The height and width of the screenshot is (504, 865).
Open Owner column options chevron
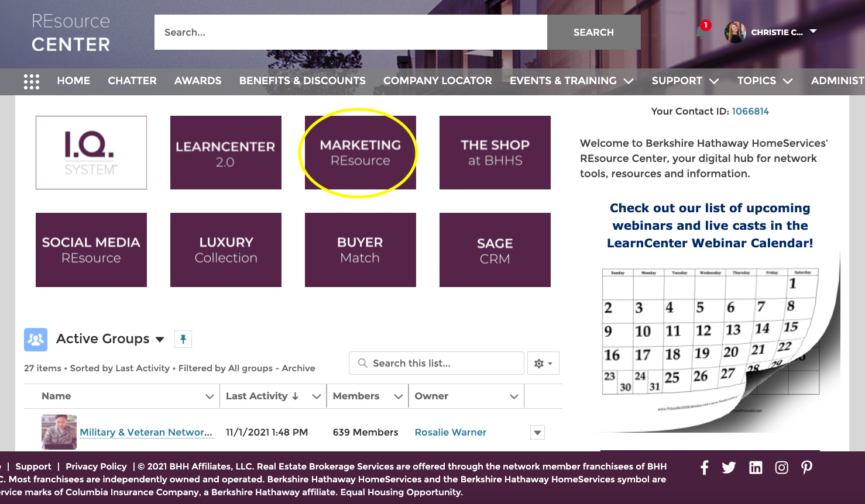click(x=514, y=396)
